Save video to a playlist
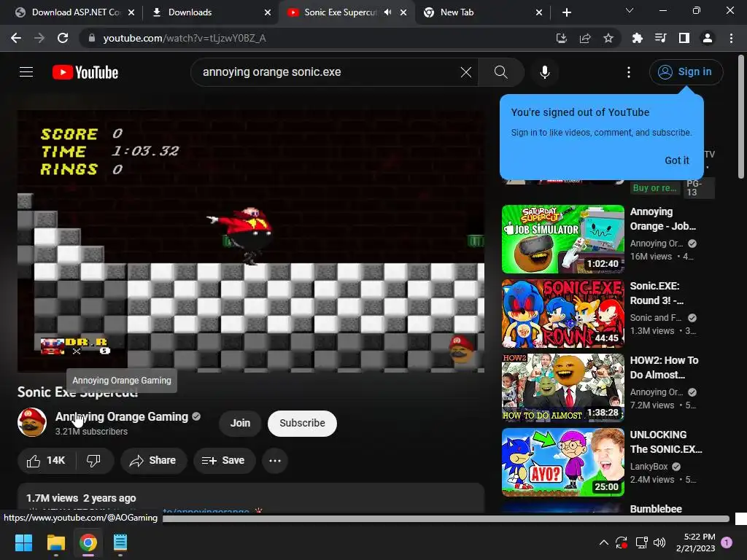 223,461
